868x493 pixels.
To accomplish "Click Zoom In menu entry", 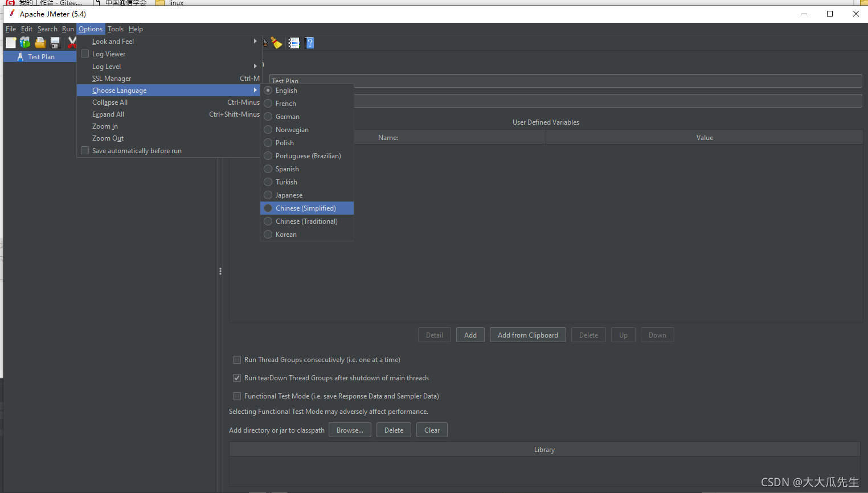I will [169, 126].
